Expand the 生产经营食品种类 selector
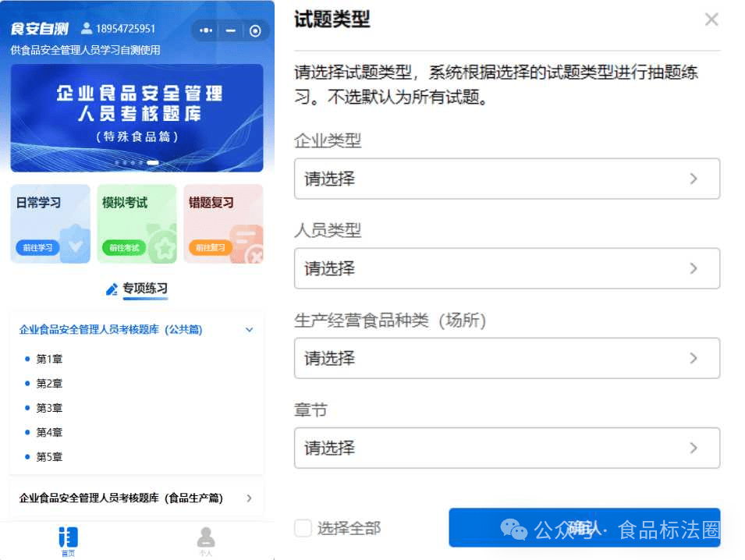Screen dimensions: 745x560 click(506, 358)
